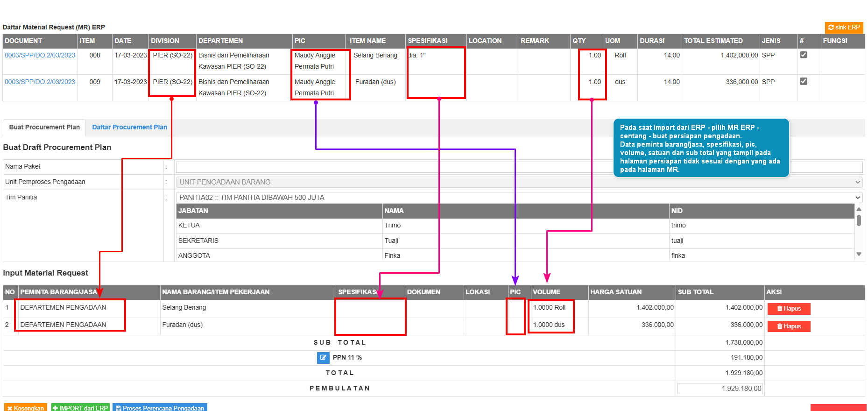Viewport: 868px width, 411px height.
Task: Click the Nama Paket input field
Action: (x=519, y=167)
